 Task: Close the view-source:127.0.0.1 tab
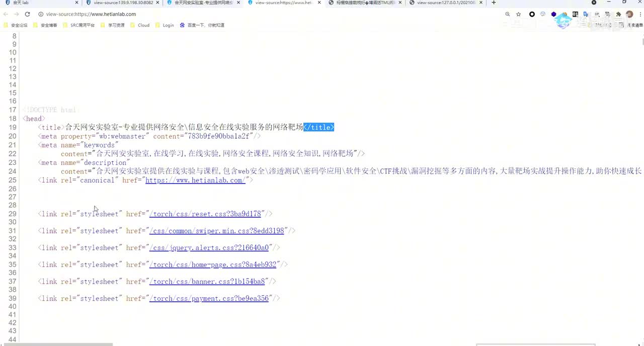[480, 3]
